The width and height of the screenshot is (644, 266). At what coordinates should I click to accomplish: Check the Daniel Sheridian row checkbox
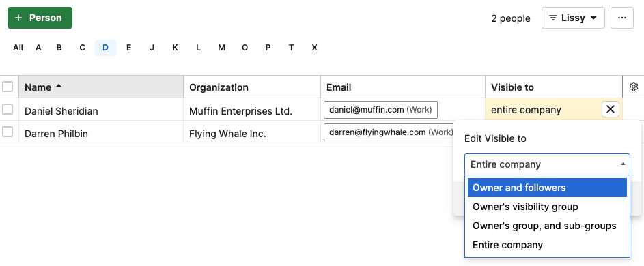click(x=8, y=109)
